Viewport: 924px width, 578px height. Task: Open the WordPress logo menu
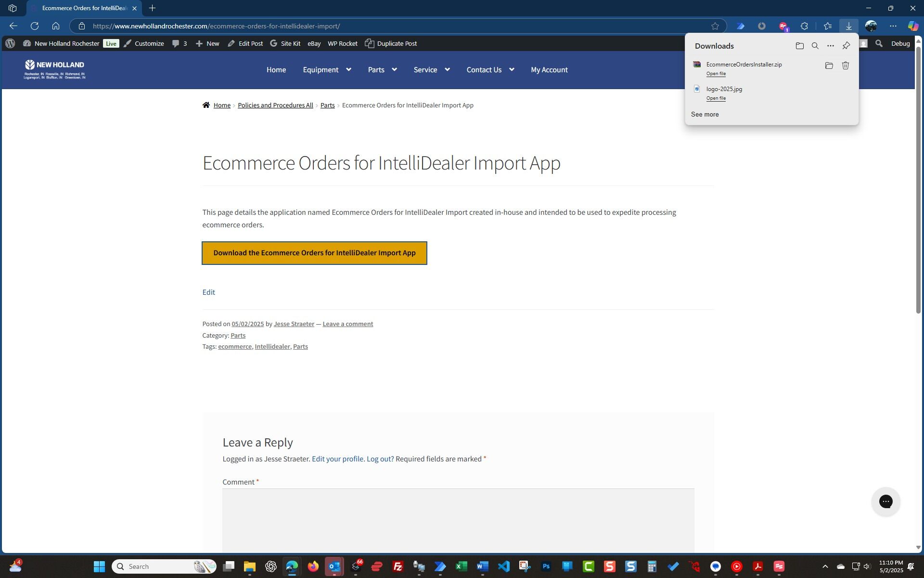[10, 43]
